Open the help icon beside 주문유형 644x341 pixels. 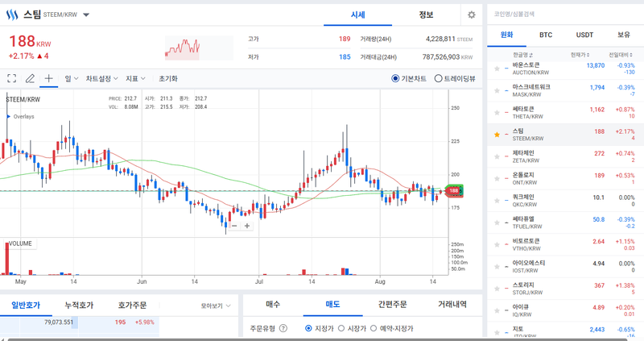283,328
